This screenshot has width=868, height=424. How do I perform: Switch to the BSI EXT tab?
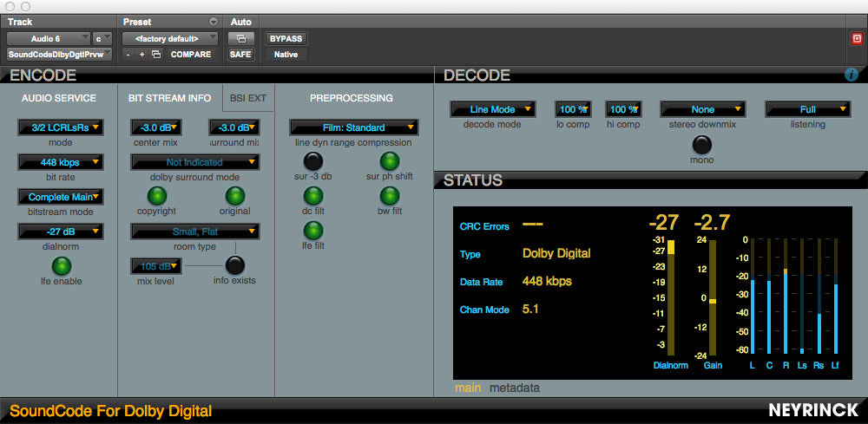tap(248, 98)
